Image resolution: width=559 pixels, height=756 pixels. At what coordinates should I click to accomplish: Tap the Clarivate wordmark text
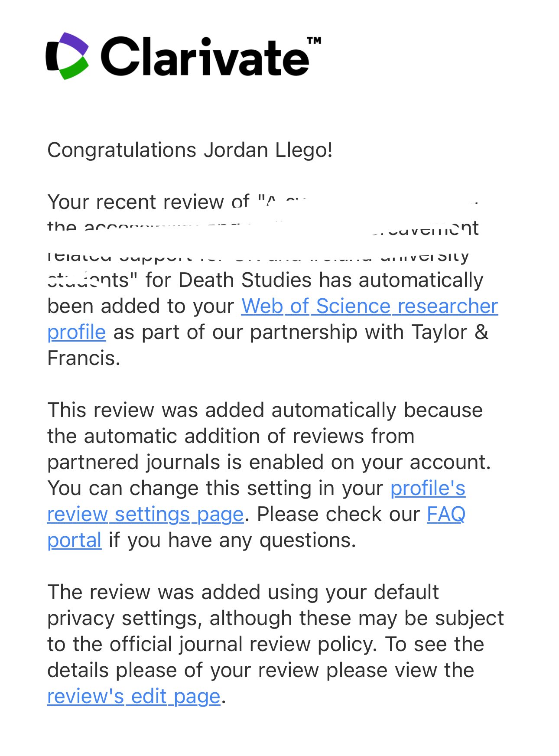point(205,56)
